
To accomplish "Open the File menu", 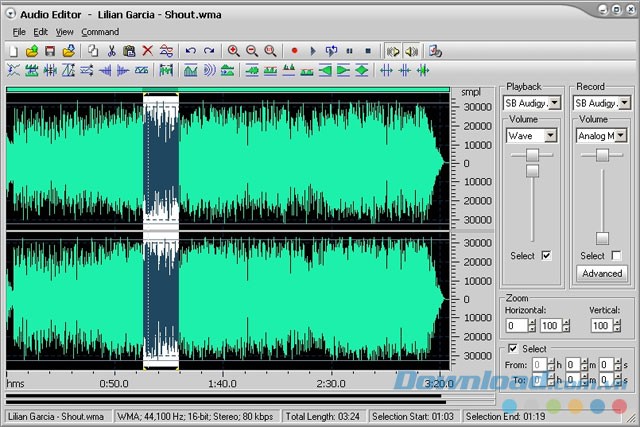I will (19, 32).
